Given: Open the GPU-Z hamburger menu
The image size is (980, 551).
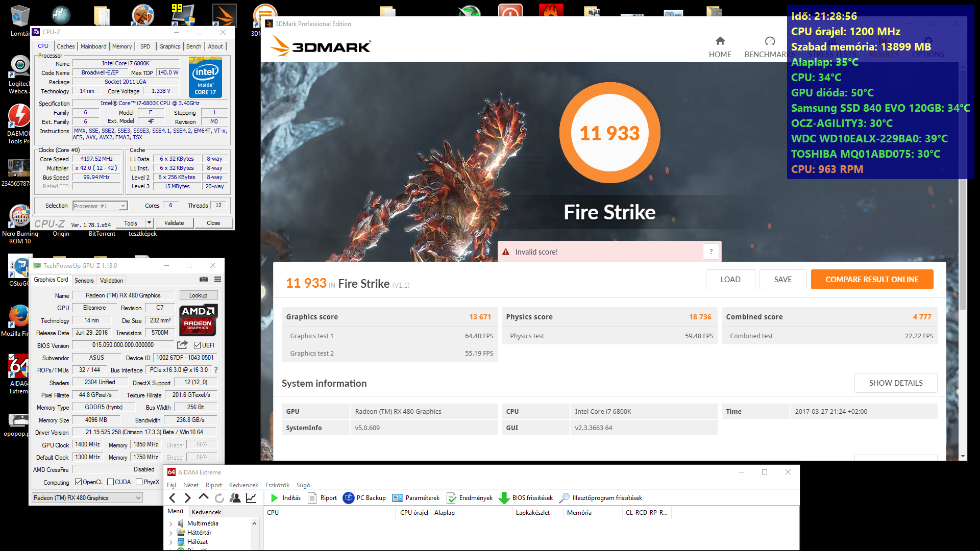Looking at the screenshot, I should coord(218,279).
